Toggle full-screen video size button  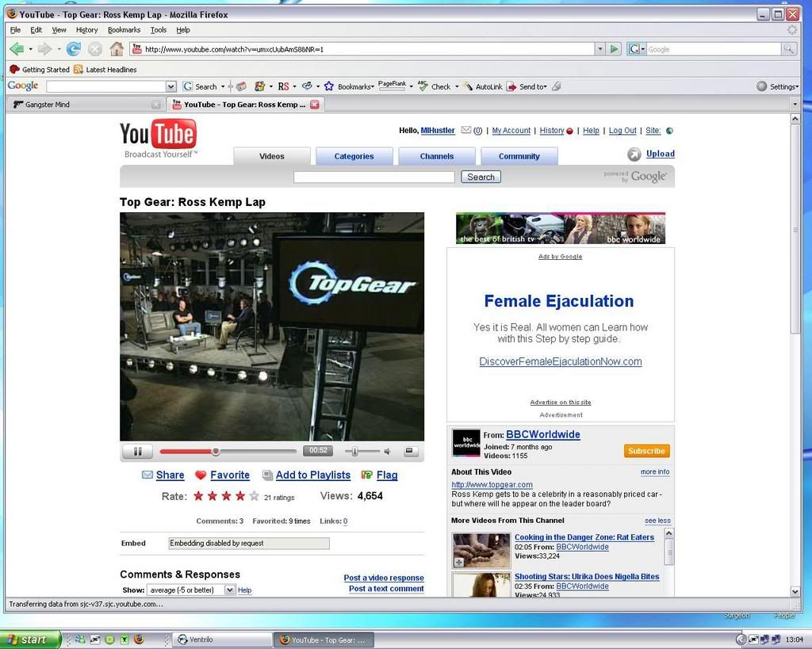410,452
